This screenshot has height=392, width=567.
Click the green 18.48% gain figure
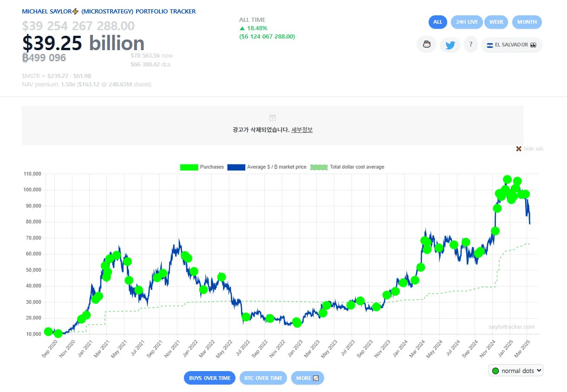pyautogui.click(x=253, y=28)
